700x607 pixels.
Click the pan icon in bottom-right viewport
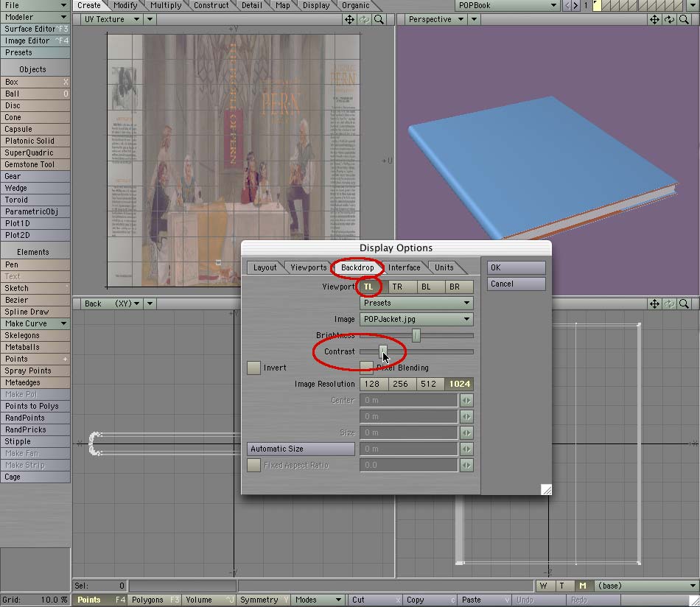pos(654,304)
